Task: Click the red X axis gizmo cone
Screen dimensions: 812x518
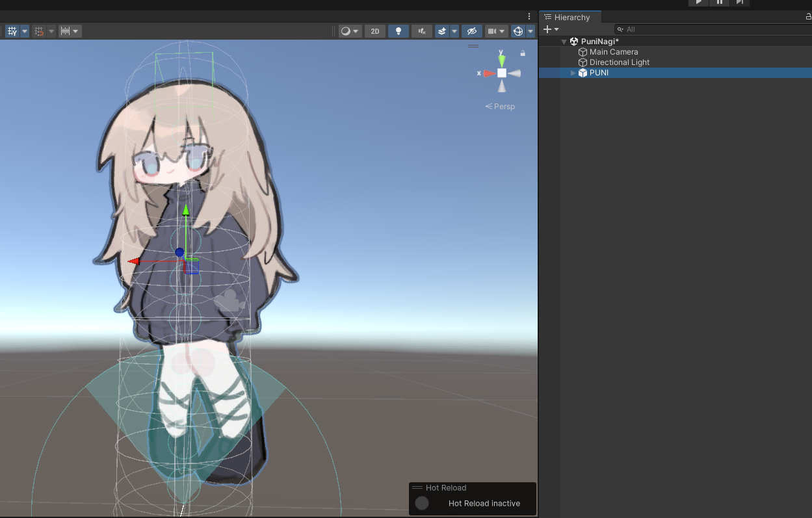Action: coord(488,73)
